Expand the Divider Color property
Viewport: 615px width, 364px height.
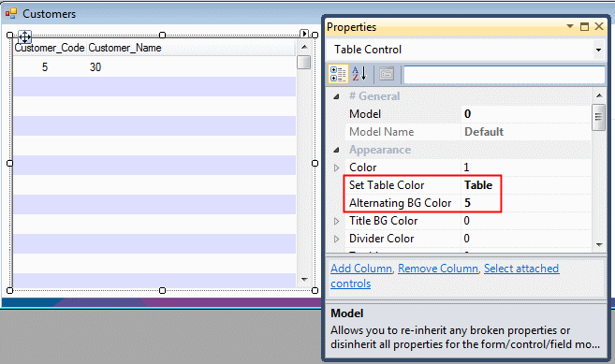337,239
